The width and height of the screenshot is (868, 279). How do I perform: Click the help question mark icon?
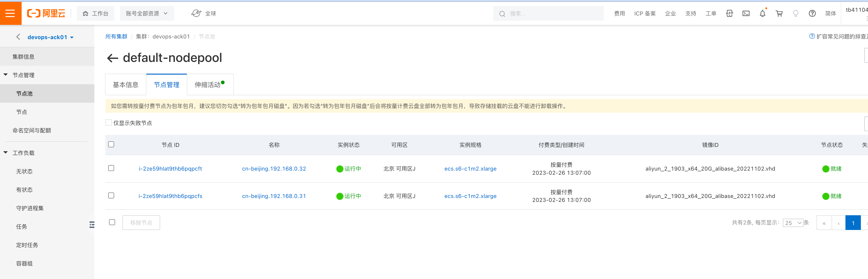(x=812, y=14)
